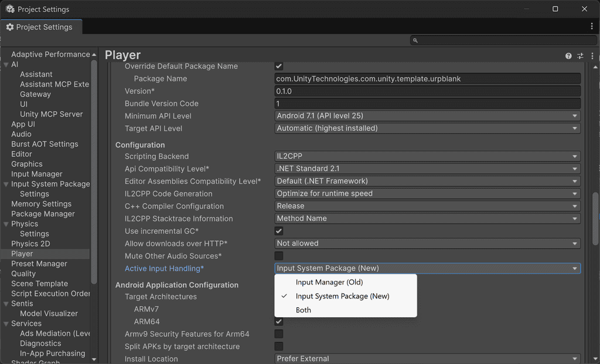This screenshot has height=364, width=600.
Task: Click the Unity logo in the title bar
Action: 10,9
